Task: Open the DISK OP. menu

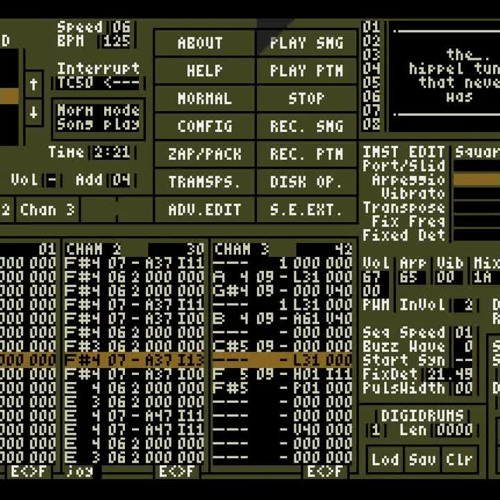Action: tap(306, 182)
